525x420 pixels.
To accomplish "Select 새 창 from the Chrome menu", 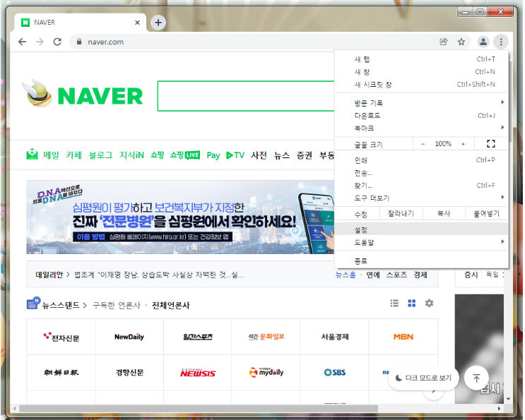I will [x=421, y=72].
